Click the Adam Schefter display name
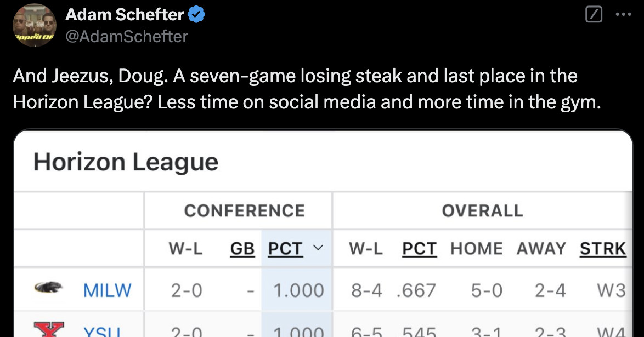The height and width of the screenshot is (337, 644). click(x=125, y=15)
